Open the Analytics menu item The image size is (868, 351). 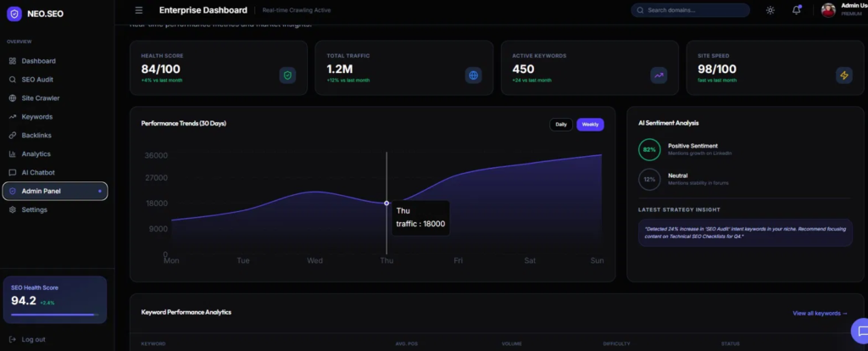[x=55, y=154]
